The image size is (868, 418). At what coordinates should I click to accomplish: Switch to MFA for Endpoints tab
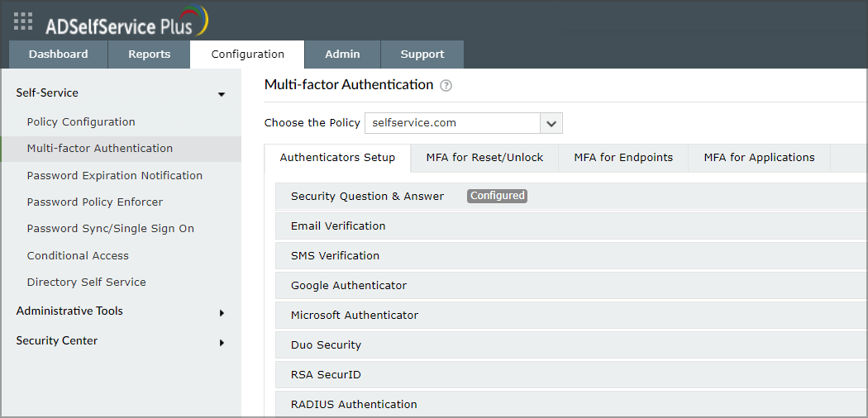(x=623, y=158)
